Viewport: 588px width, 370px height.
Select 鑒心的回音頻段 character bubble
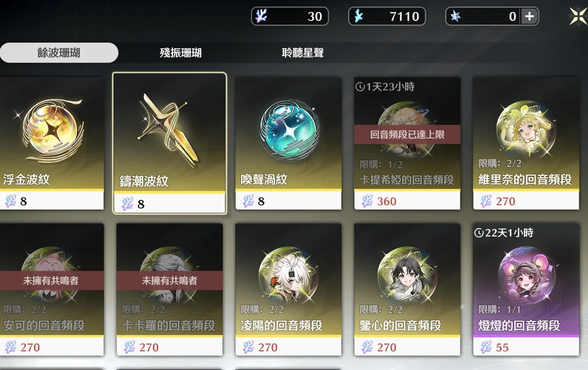pyautogui.click(x=407, y=290)
